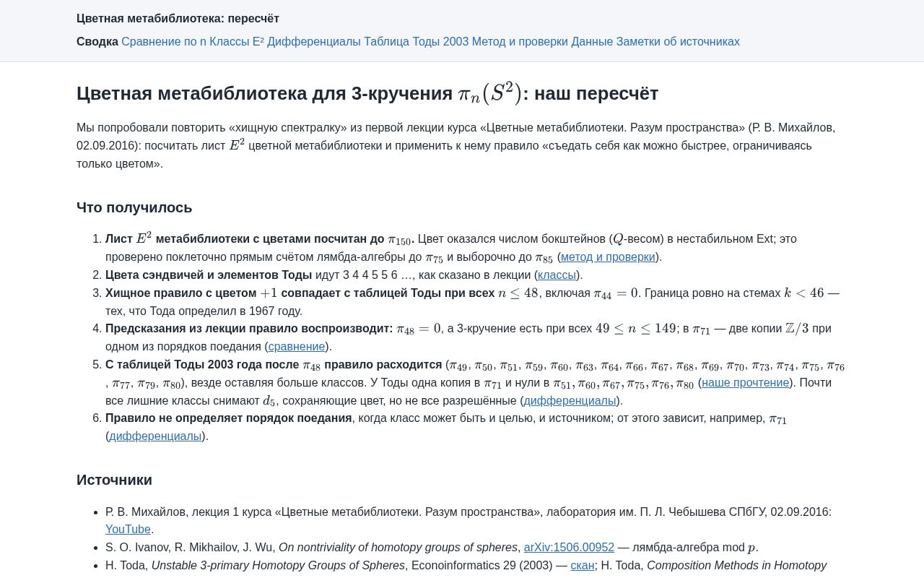Open Заметки об источниках navigation link
The image size is (924, 578).
click(x=678, y=42)
